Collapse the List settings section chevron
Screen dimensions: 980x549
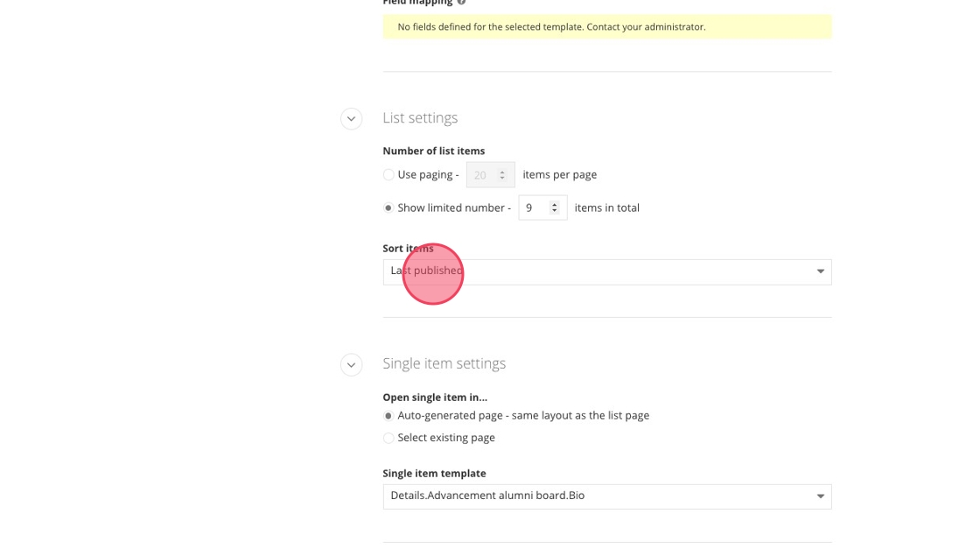pos(351,118)
